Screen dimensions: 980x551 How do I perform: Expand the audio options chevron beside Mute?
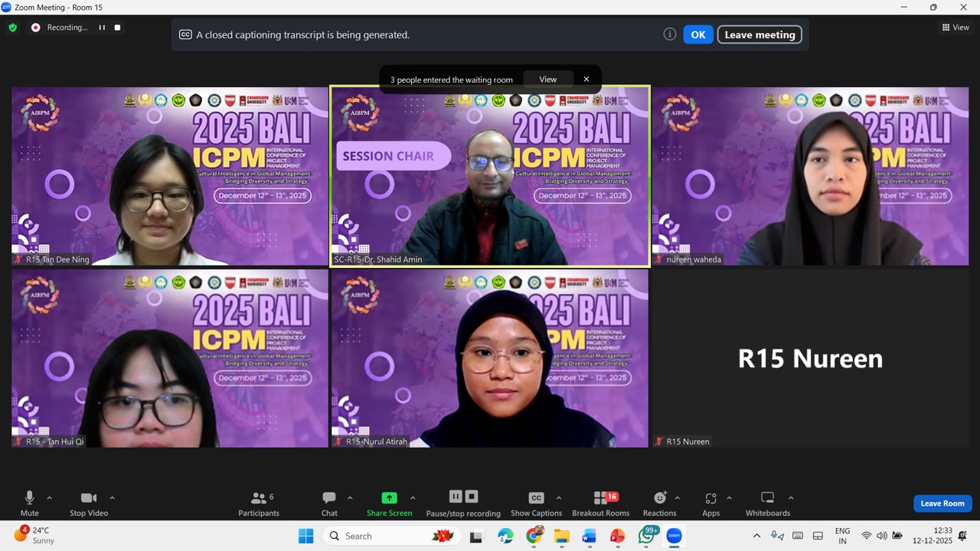[x=50, y=498]
